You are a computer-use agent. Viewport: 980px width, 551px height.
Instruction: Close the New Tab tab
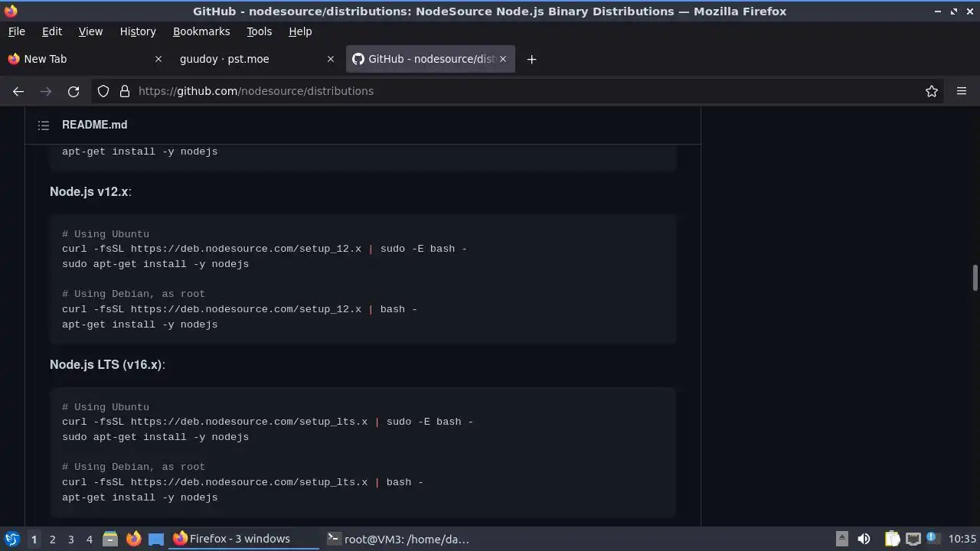coord(158,59)
